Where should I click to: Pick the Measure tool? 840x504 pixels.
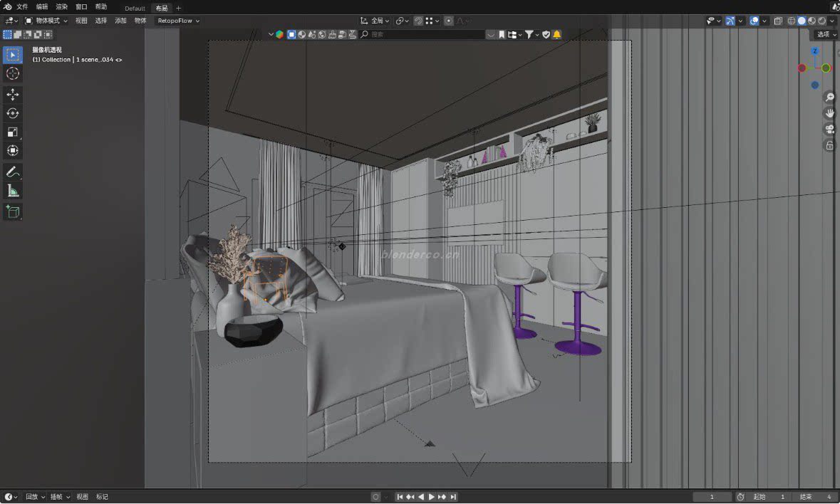pyautogui.click(x=13, y=191)
